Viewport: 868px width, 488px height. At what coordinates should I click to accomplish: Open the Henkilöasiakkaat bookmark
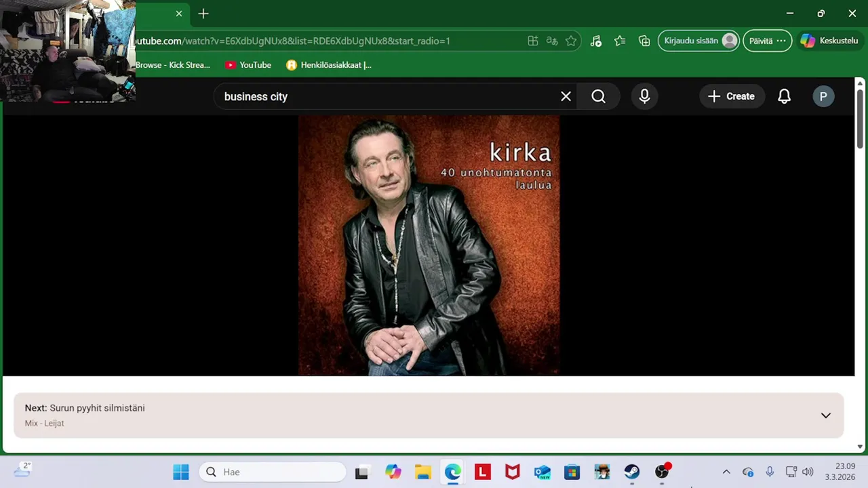tap(329, 65)
